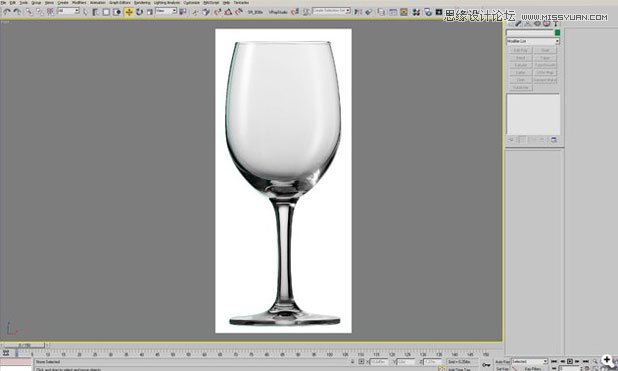Viewport: 618px width, 371px height.
Task: Click the green object color swatch
Action: tap(557, 33)
